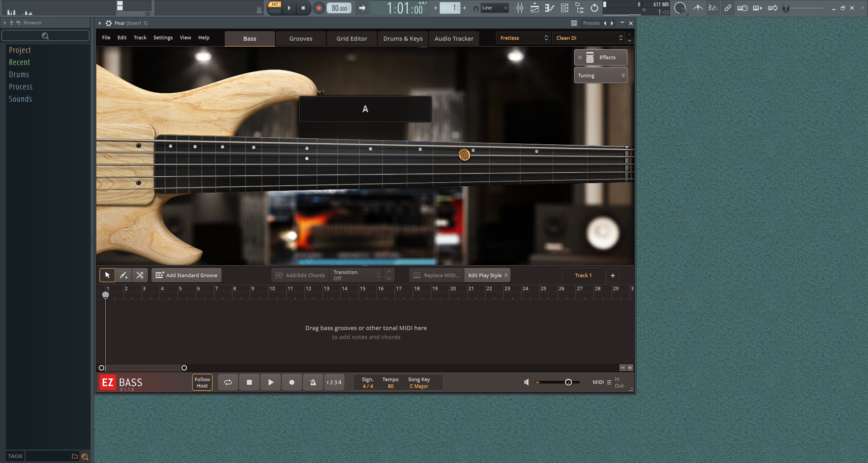Select the arrow pointer tool in EZbass
868x463 pixels.
click(107, 275)
